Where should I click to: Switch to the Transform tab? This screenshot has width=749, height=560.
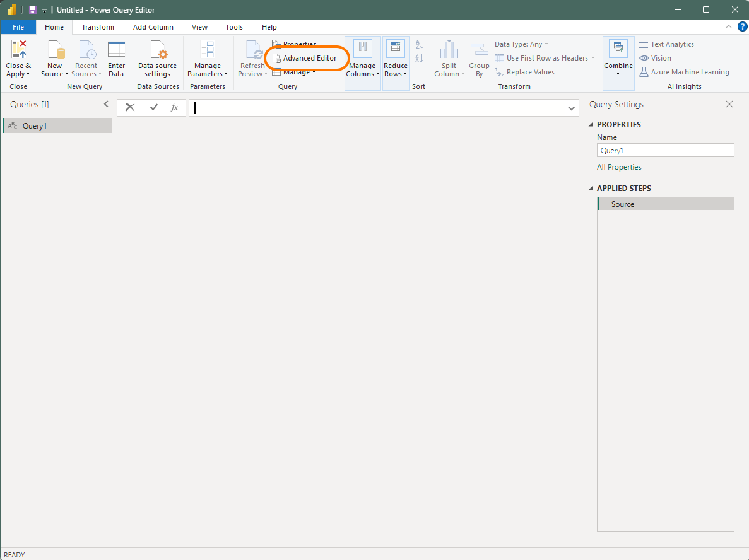pyautogui.click(x=98, y=27)
